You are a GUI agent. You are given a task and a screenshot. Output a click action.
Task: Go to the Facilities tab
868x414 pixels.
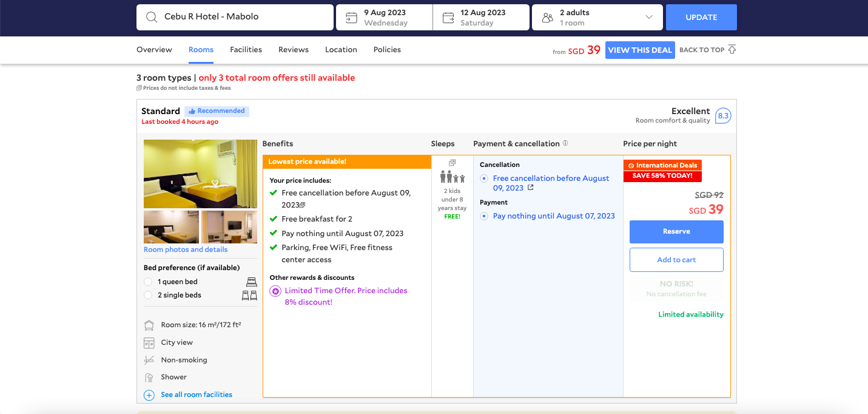246,50
